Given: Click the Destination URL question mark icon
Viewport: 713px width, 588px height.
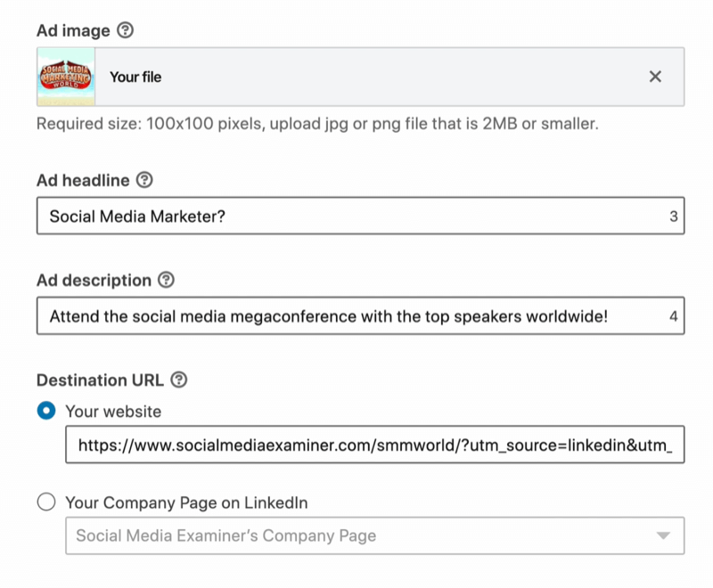Looking at the screenshot, I should pos(179,380).
